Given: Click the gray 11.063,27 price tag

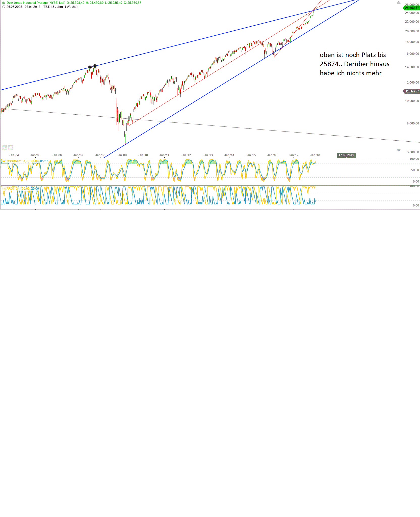Looking at the screenshot, I should click(412, 91).
